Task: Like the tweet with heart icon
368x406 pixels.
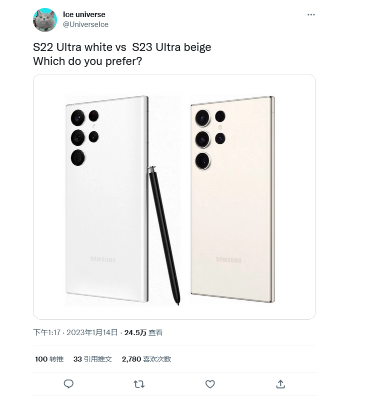Action: pyautogui.click(x=210, y=384)
